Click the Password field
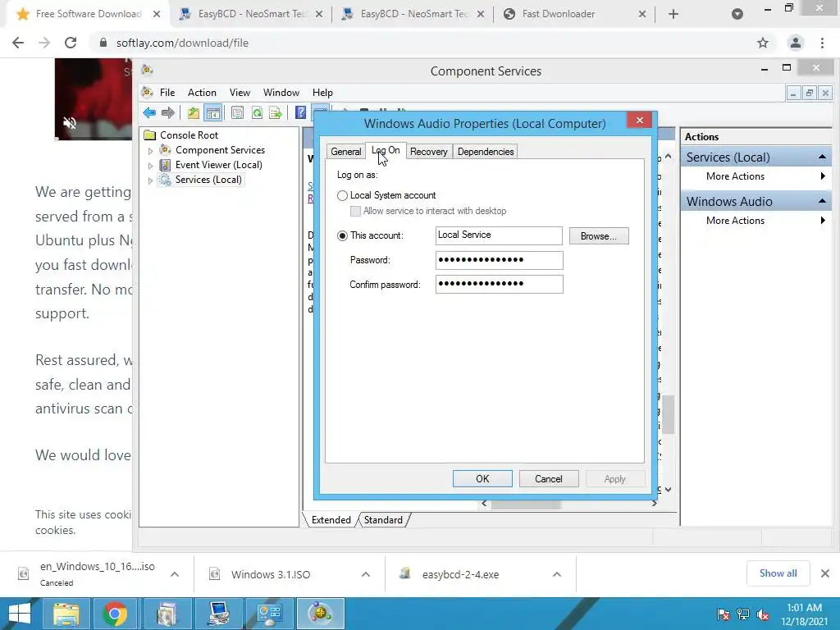Viewport: 840px width, 630px height. [x=499, y=260]
